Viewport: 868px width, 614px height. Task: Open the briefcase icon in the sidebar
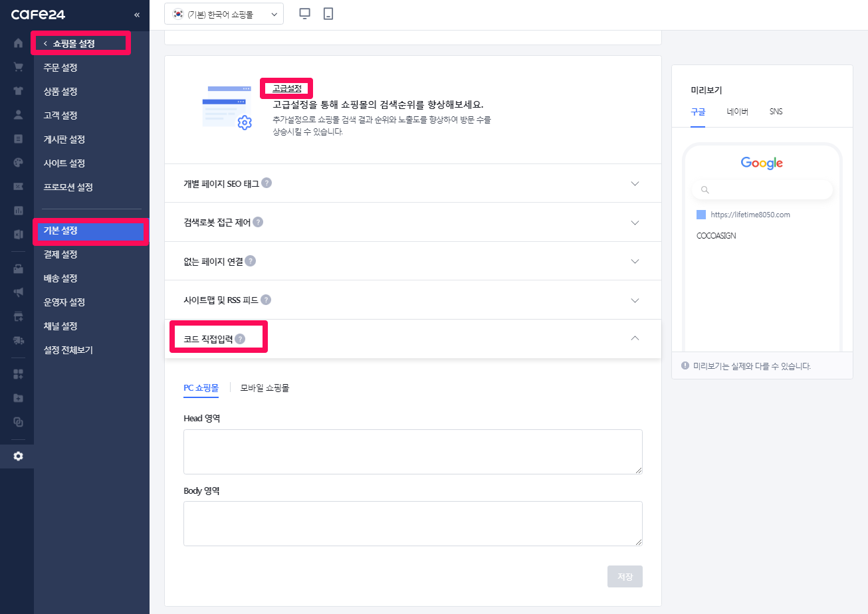coord(18,268)
